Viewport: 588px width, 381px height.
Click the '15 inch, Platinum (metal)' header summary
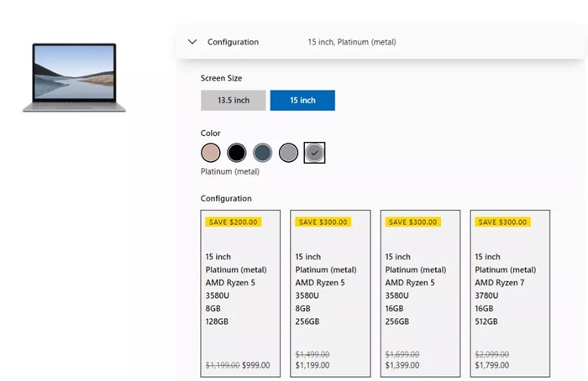point(351,42)
